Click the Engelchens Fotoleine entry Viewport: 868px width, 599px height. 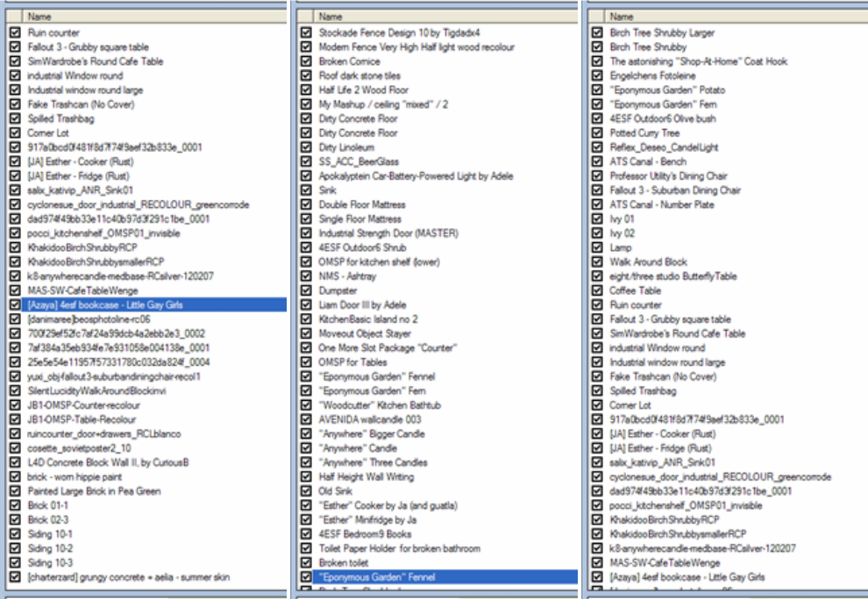(x=652, y=75)
